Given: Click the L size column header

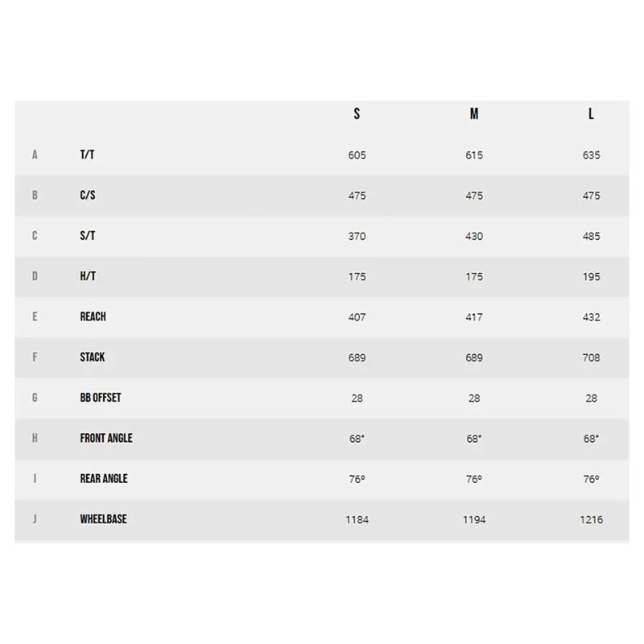Looking at the screenshot, I should click(x=591, y=114).
